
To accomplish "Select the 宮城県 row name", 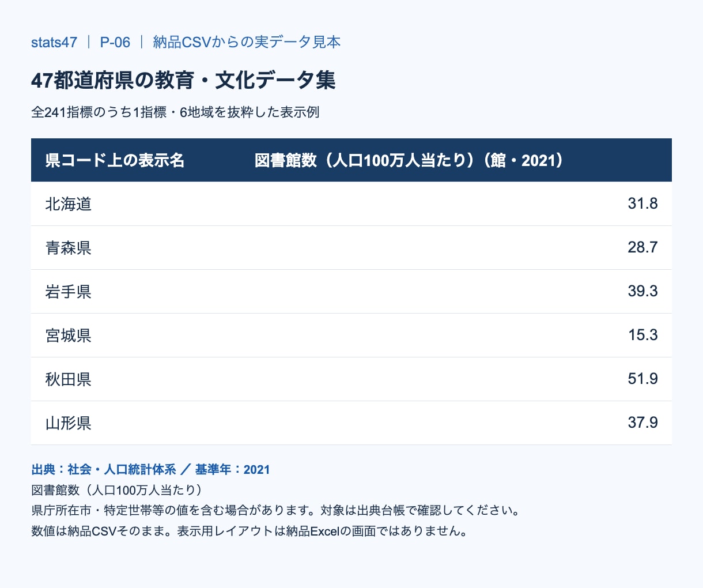I will 69,336.
